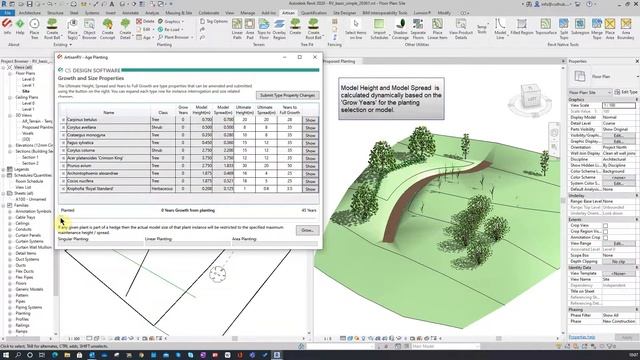Open View Product Details

461,29
